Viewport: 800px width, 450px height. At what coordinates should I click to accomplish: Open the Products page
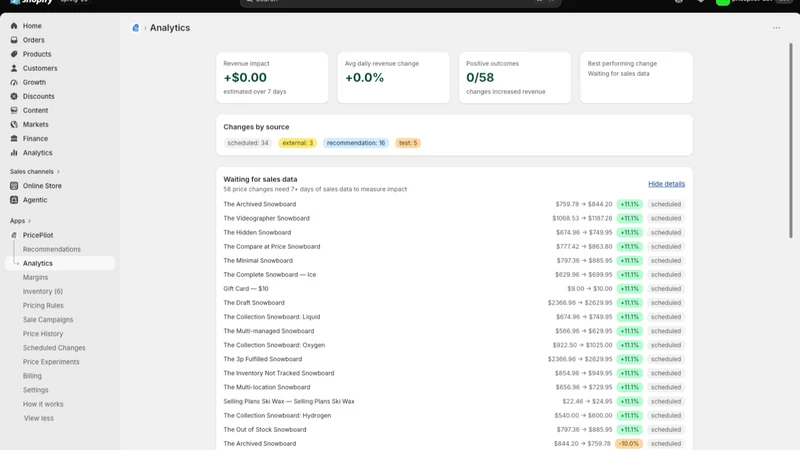point(37,54)
